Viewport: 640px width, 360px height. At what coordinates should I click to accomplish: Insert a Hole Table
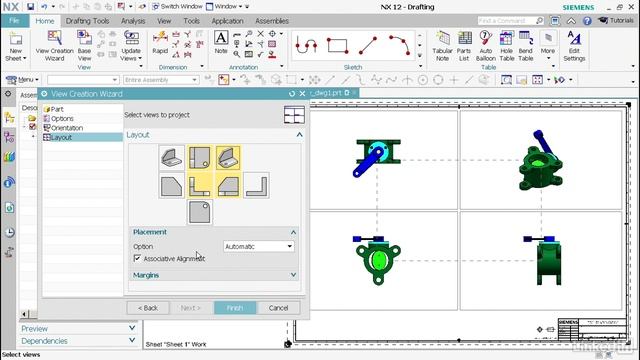[507, 46]
